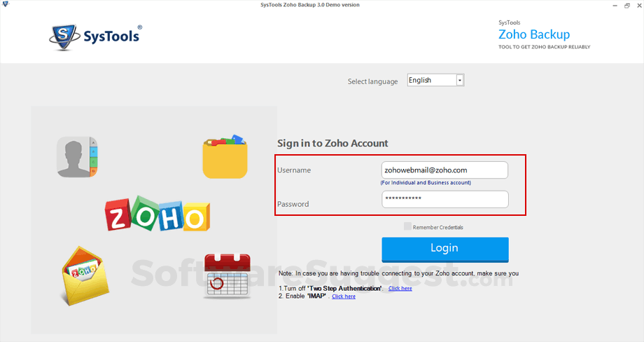Click the yellow documents folder icon
Viewport: 644px width, 342px height.
click(225, 156)
